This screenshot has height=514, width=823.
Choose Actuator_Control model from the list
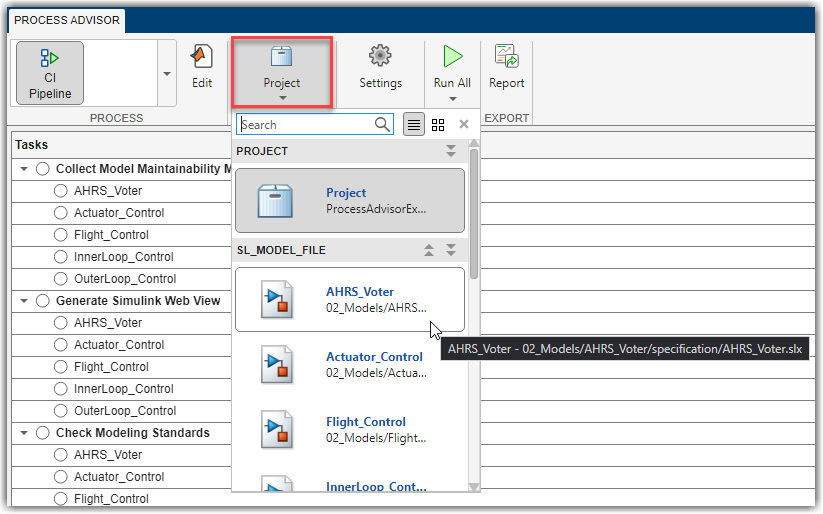350,364
